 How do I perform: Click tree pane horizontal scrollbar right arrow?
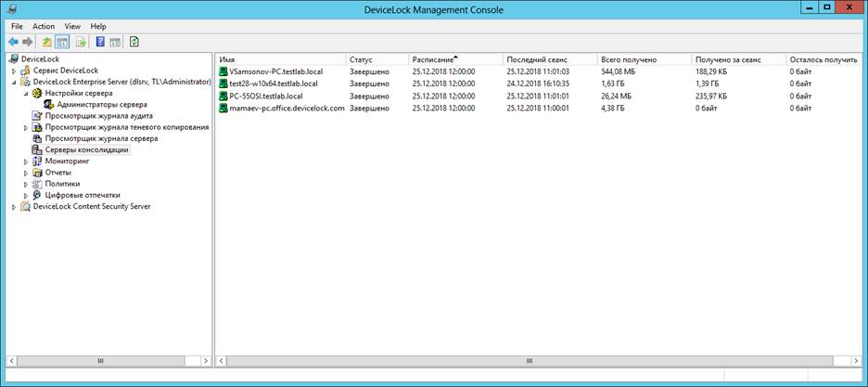click(x=206, y=360)
